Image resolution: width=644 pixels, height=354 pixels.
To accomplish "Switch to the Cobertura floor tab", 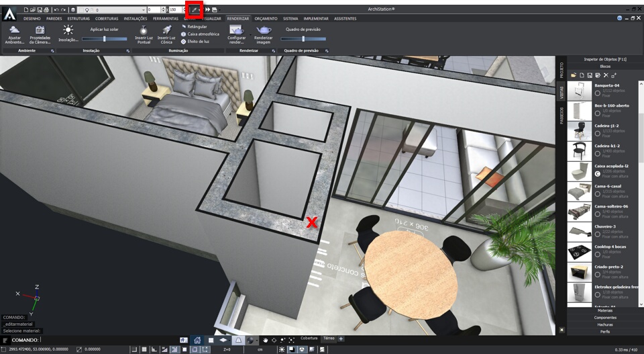I will (x=309, y=339).
